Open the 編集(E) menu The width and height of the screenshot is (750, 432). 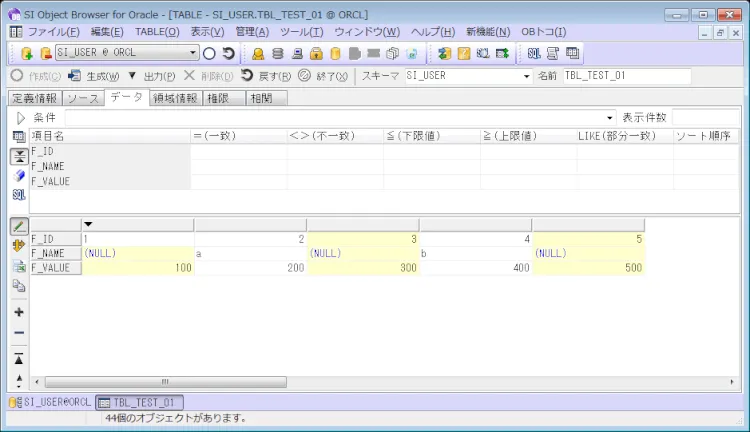[107, 32]
